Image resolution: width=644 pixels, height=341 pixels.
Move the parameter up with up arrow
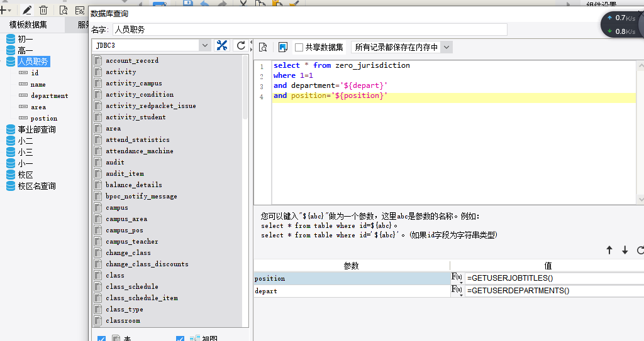[x=609, y=250]
